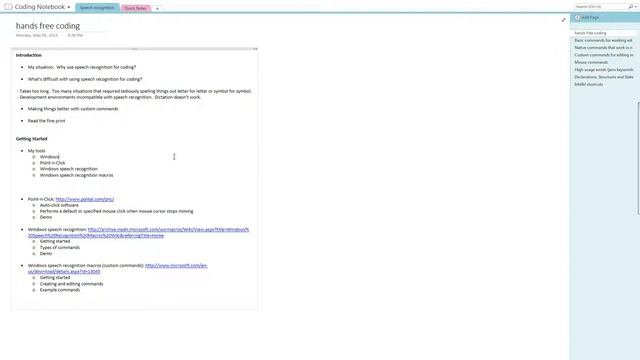Select the 'hands free coding' page in list
The width and height of the screenshot is (640, 360).
pyautogui.click(x=603, y=33)
